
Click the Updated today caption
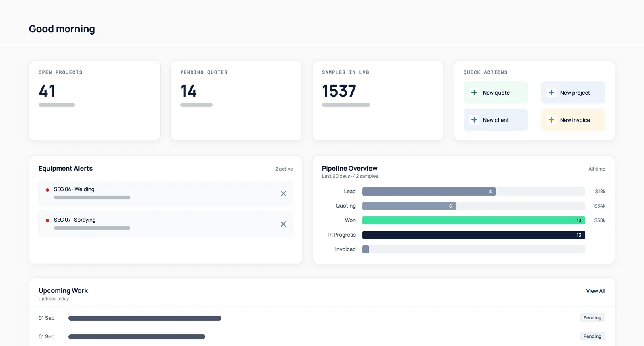(54, 299)
